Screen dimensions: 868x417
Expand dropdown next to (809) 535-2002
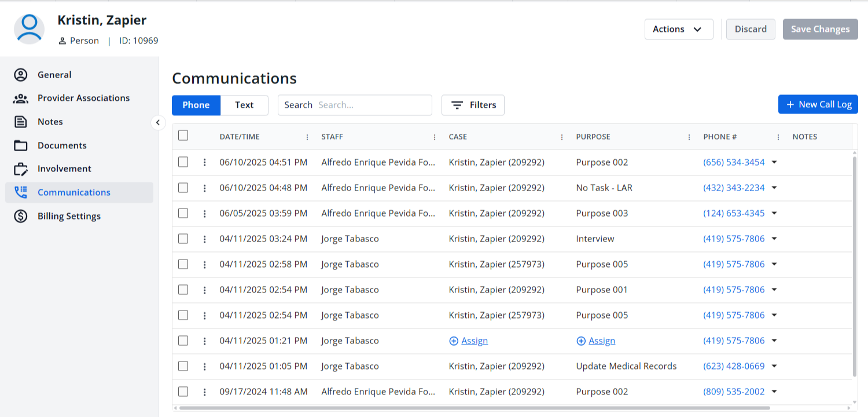pyautogui.click(x=774, y=392)
